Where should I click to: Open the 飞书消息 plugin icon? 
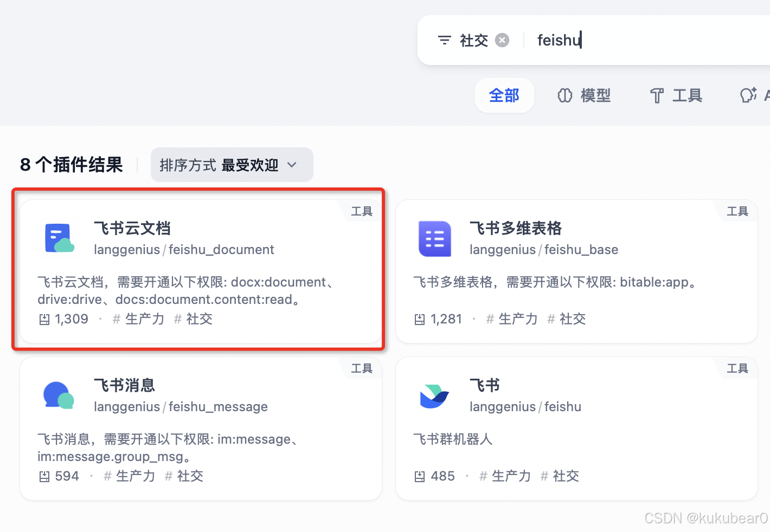click(59, 395)
